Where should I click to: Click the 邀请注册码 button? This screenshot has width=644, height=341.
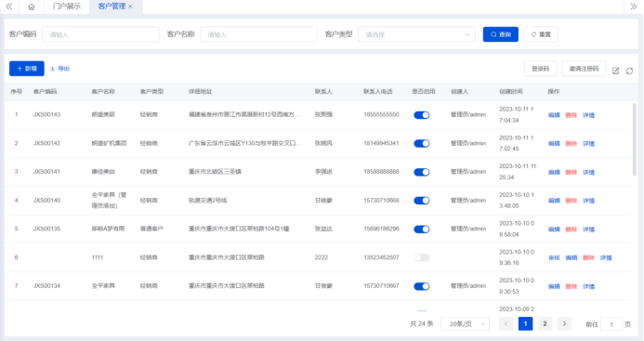click(584, 69)
